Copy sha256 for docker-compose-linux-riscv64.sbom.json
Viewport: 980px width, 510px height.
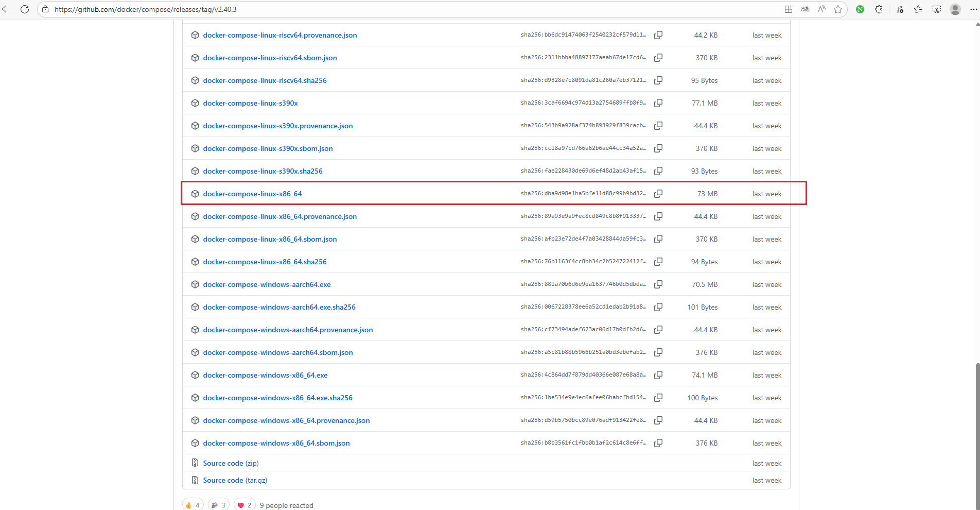tap(658, 58)
